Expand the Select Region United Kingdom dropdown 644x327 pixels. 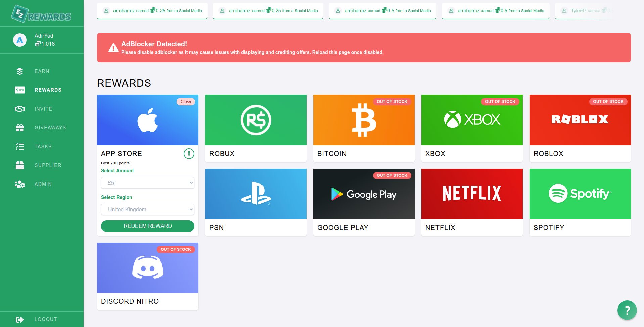click(148, 209)
